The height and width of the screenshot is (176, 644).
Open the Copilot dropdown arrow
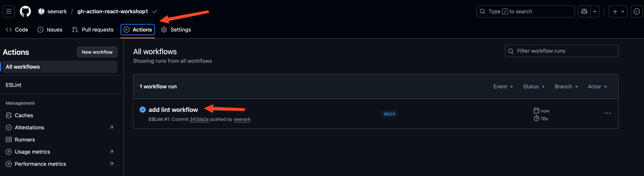coord(595,12)
